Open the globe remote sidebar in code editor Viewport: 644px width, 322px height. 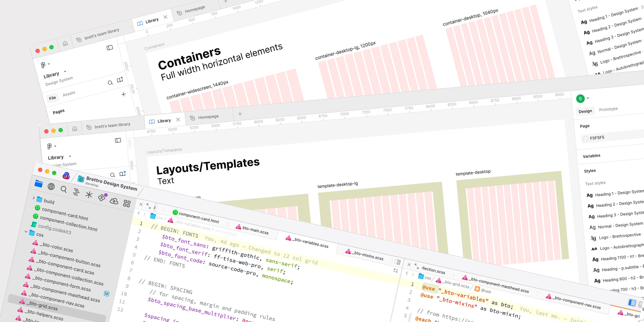click(51, 186)
